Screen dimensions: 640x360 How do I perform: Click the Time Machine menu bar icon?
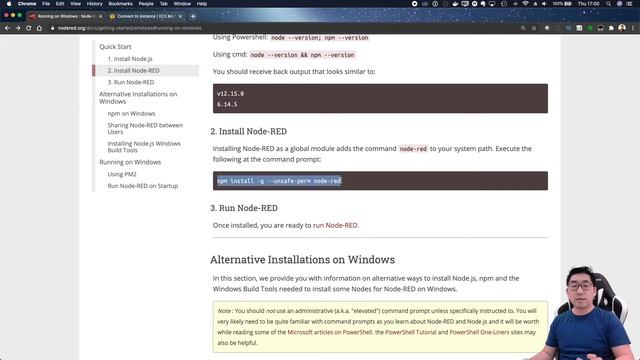[504, 4]
